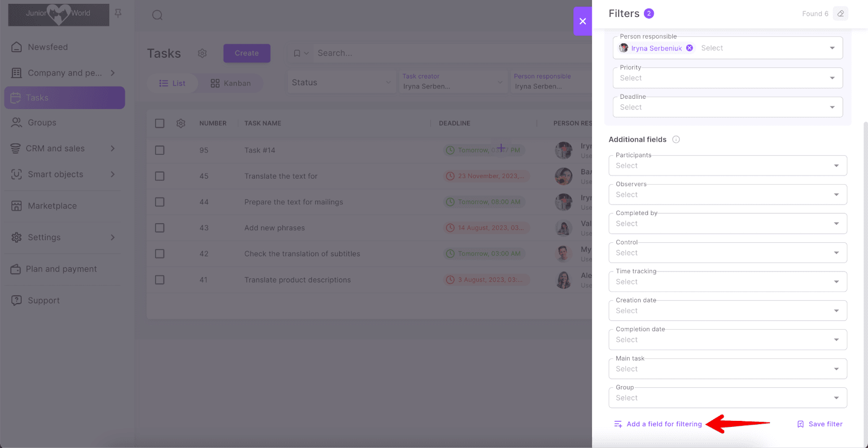
Task: Click the Support chat icon
Action: coord(17,300)
